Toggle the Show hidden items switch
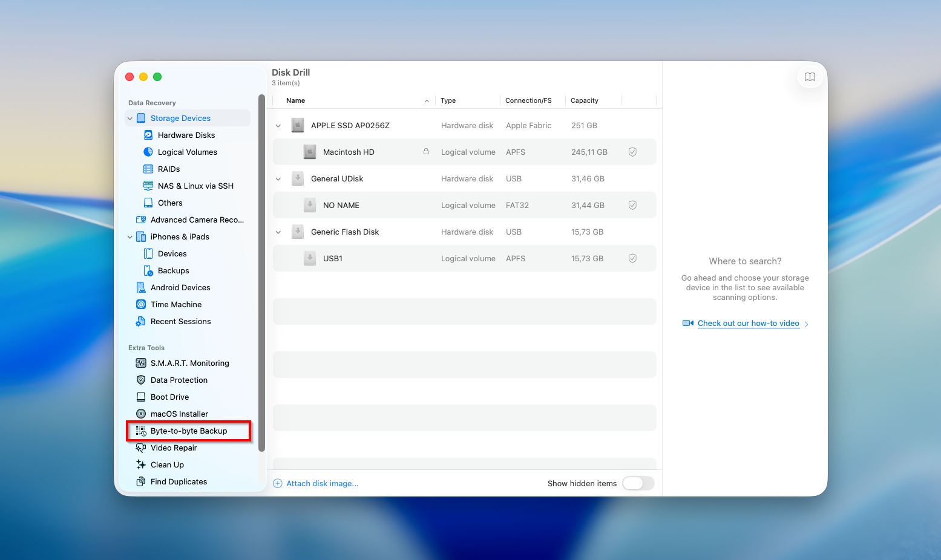 [638, 483]
